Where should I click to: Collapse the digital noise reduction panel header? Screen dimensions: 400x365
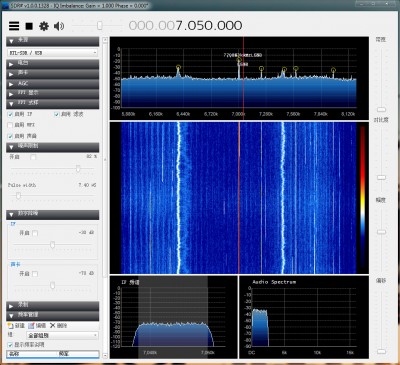tap(53, 214)
